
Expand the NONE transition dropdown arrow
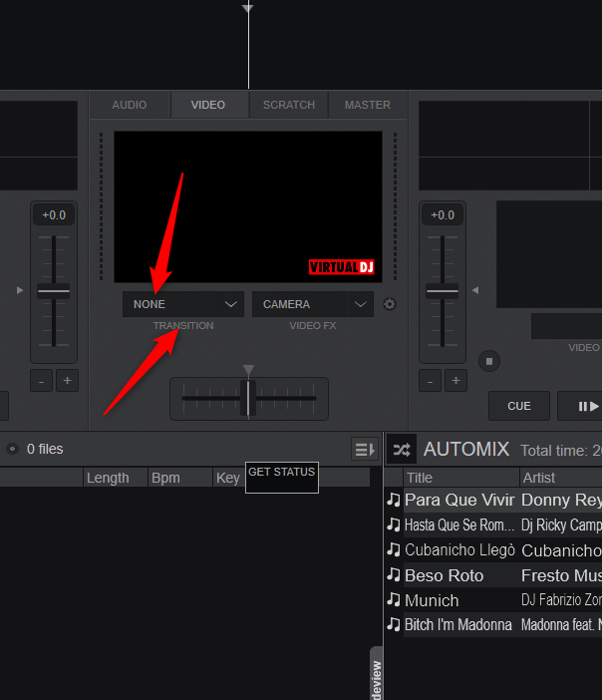pos(231,304)
